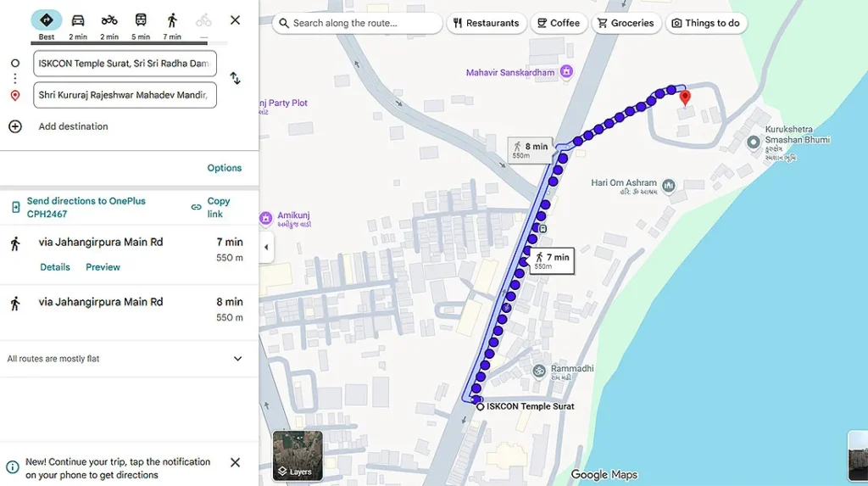Click the 7 min label under Walking
The height and width of the screenshot is (486, 868).
tap(172, 37)
